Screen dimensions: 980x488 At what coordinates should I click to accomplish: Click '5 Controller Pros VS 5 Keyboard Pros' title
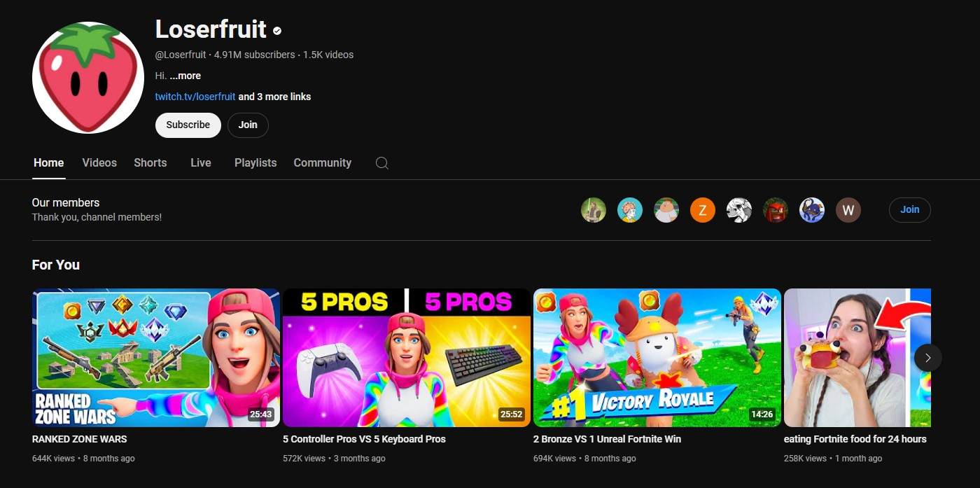[364, 439]
